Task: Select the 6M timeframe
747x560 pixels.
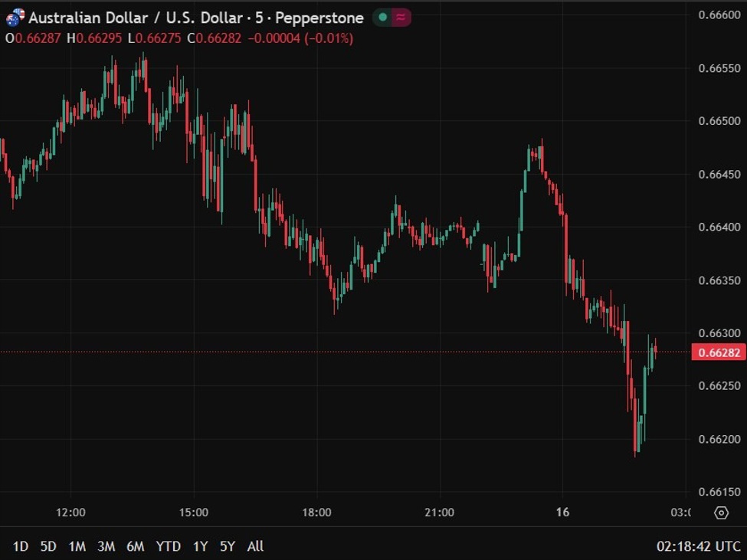Action: 136,546
